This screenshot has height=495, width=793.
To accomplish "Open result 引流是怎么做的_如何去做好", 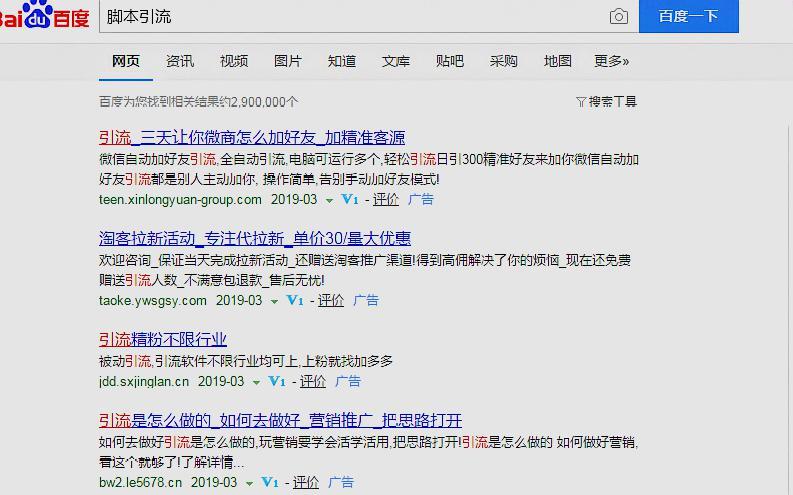I will (280, 420).
